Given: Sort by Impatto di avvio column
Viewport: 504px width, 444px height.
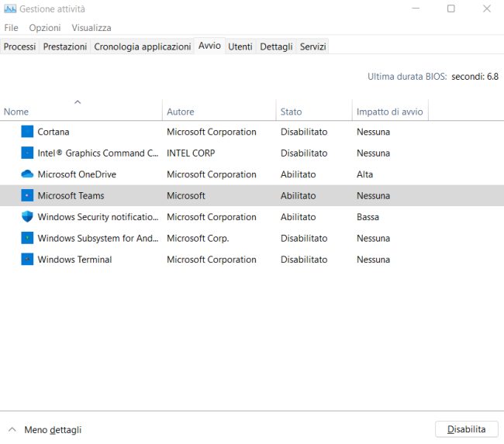Looking at the screenshot, I should (x=390, y=110).
